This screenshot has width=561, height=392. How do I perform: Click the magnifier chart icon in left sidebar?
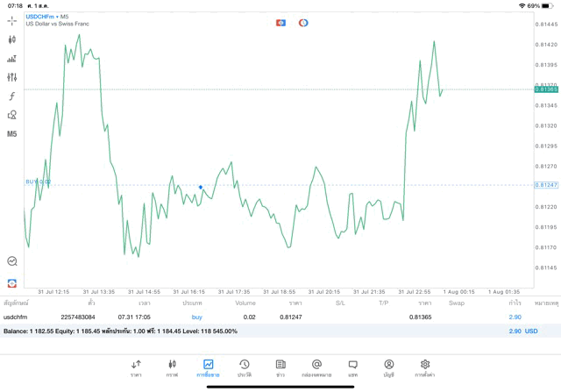[12, 261]
